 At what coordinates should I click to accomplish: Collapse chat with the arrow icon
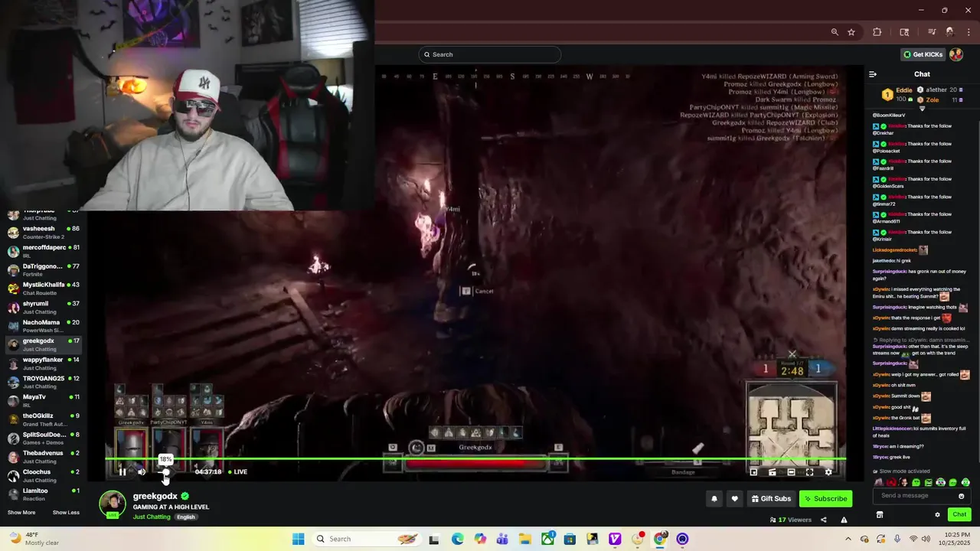(x=872, y=74)
